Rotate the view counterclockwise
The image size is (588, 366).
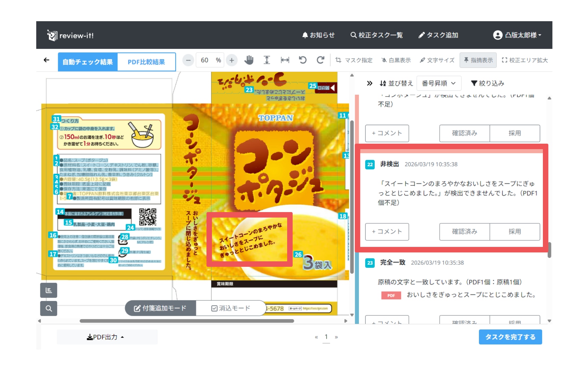click(303, 60)
